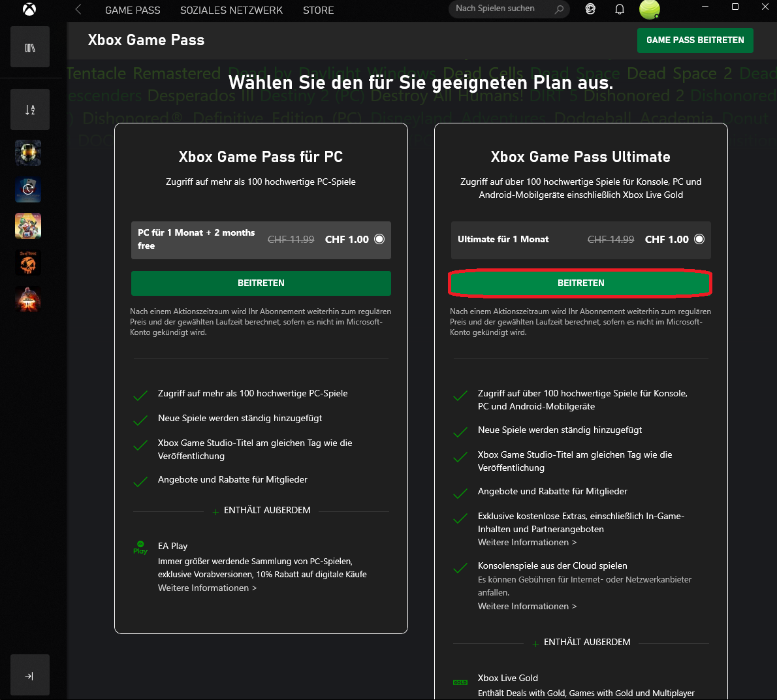Viewport: 777px width, 700px height.
Task: Click the A-Z sort icon in sidebar
Action: (x=30, y=110)
